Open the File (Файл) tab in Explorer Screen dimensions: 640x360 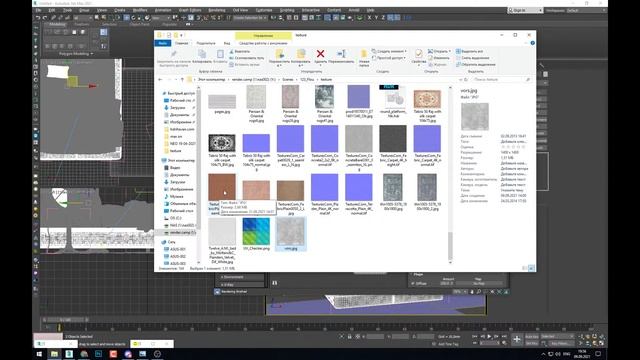pyautogui.click(x=162, y=43)
